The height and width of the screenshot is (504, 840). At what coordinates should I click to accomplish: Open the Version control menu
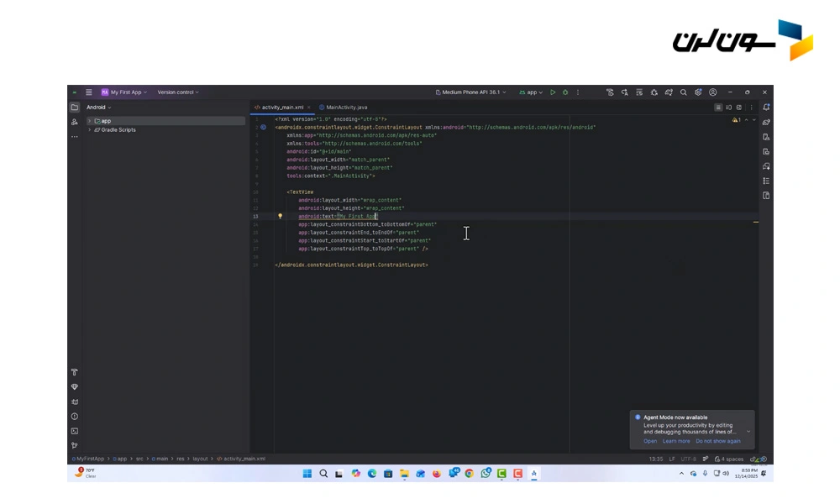coord(178,92)
